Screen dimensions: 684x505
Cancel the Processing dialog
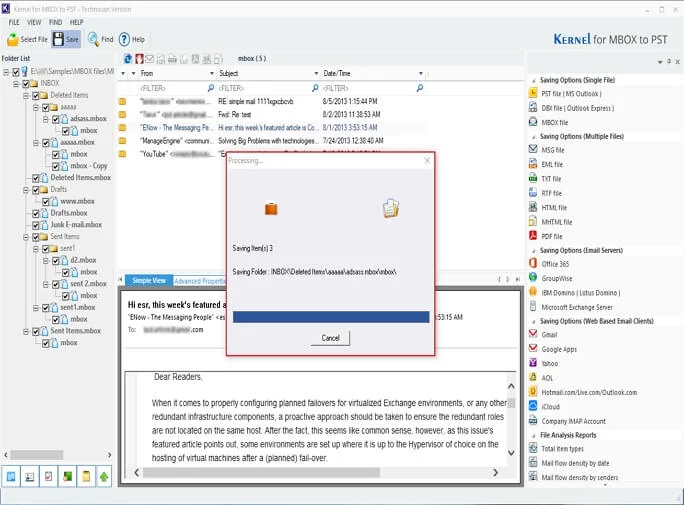point(330,338)
